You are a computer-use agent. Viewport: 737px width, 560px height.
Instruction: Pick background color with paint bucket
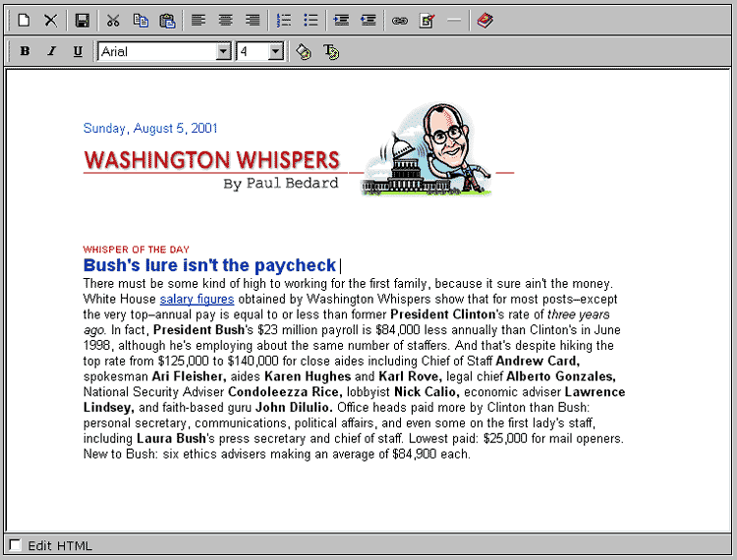point(304,52)
